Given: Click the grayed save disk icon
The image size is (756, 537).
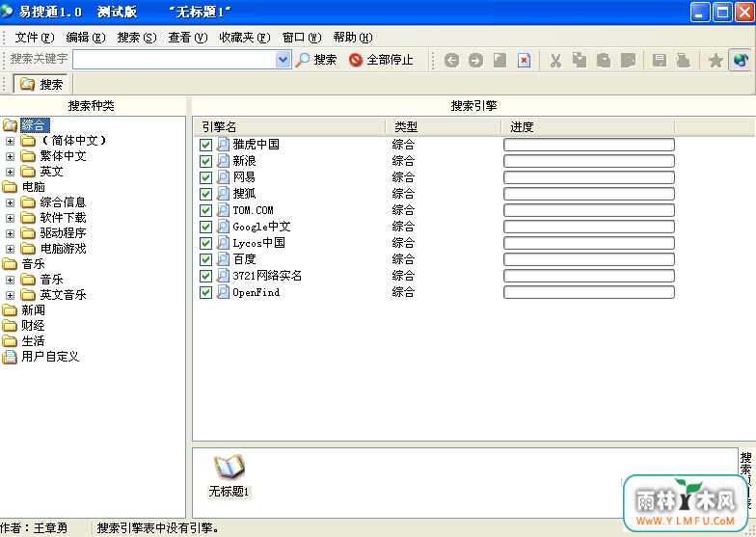Looking at the screenshot, I should click(660, 60).
